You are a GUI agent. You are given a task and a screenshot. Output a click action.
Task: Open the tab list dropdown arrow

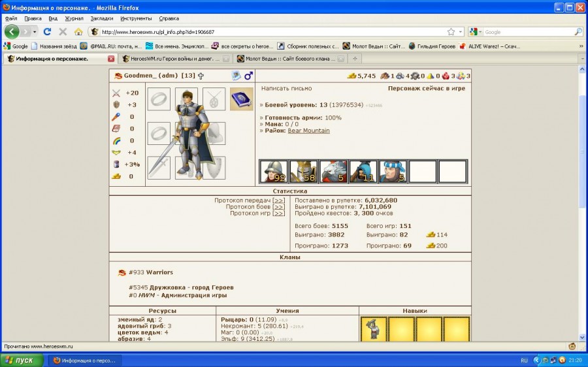tap(582, 59)
